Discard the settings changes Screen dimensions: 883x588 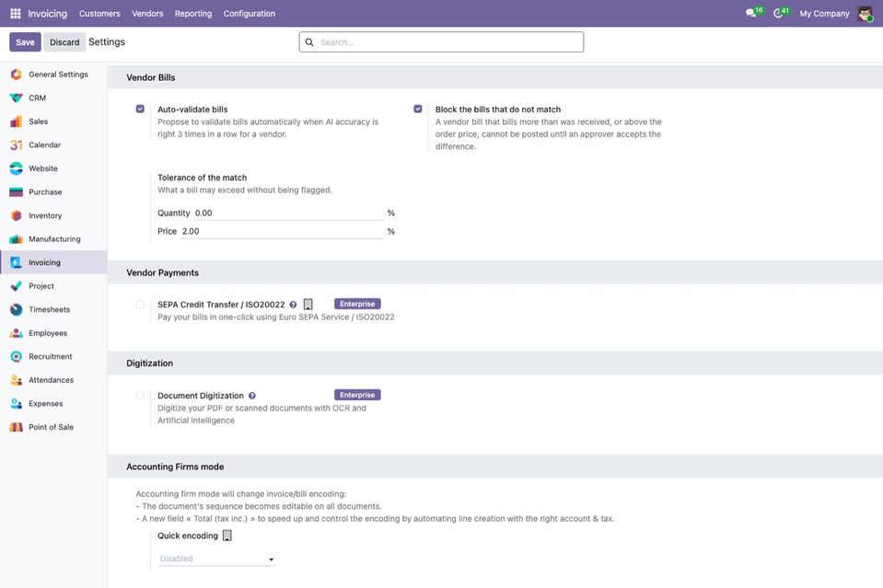(x=64, y=42)
